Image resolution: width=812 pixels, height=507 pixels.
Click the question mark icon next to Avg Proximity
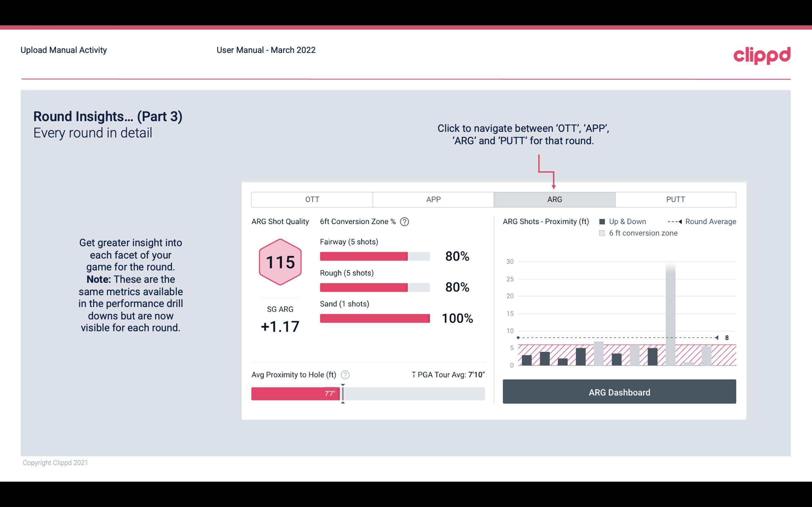(346, 374)
